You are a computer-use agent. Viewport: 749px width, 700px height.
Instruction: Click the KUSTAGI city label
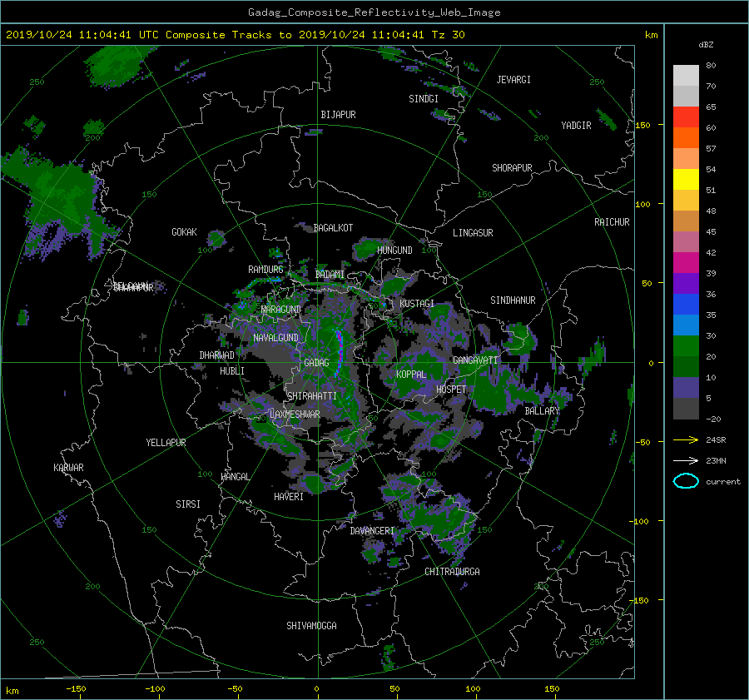tap(417, 304)
